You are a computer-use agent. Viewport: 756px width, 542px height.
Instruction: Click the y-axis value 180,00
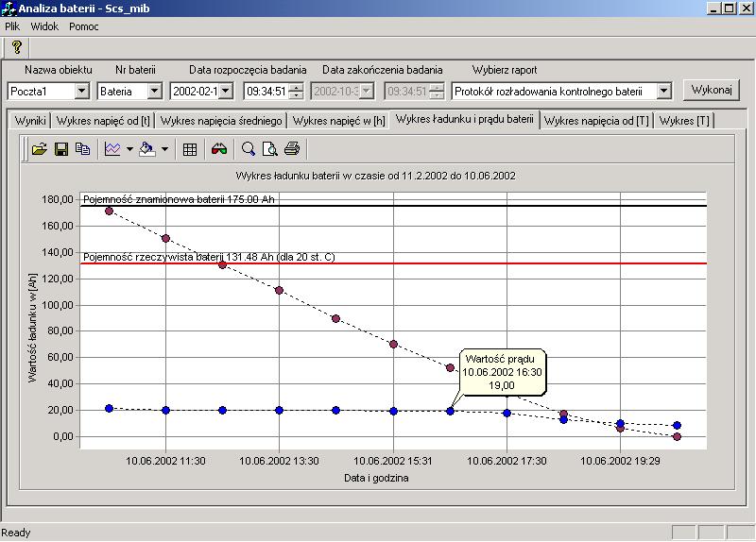tap(58, 199)
